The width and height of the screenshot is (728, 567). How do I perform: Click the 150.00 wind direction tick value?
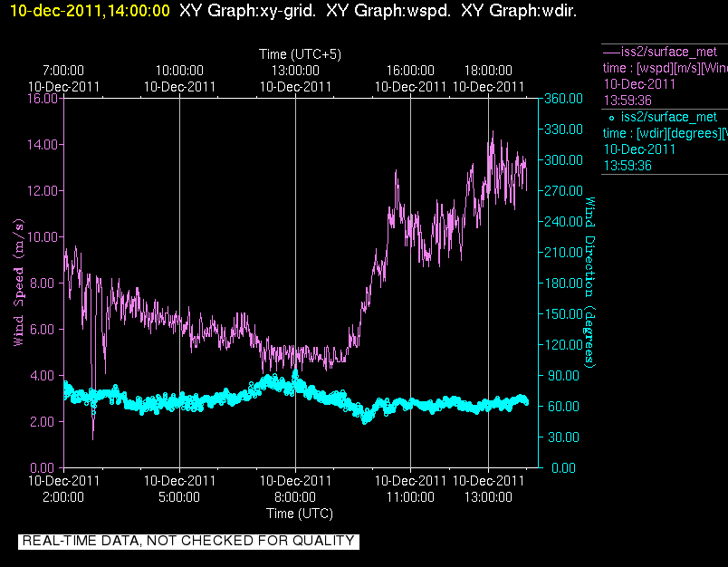563,314
